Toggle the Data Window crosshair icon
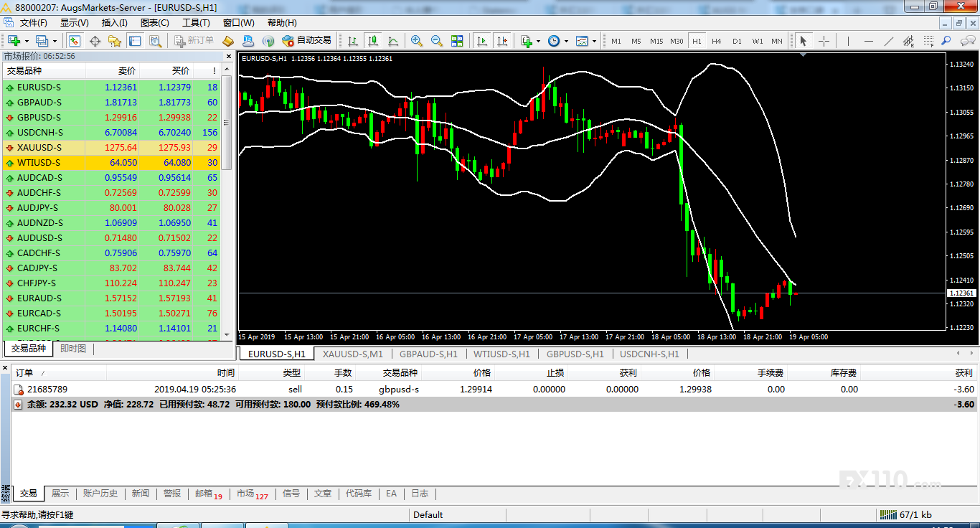 (94, 41)
